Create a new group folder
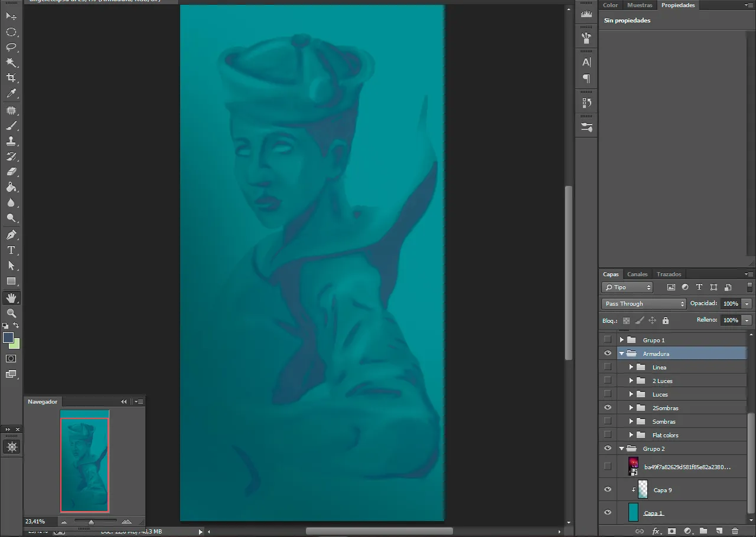The image size is (756, 537). [703, 531]
